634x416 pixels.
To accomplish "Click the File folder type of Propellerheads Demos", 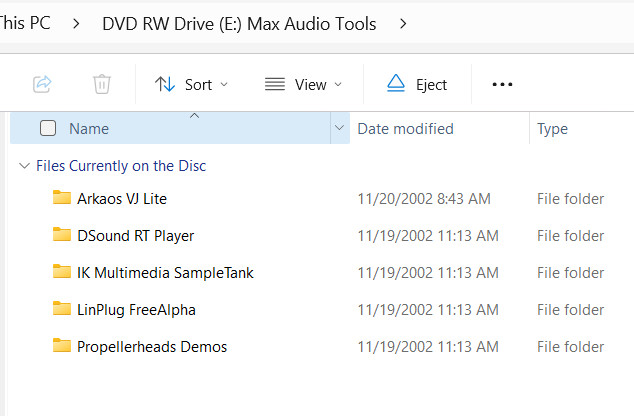I will (x=570, y=347).
